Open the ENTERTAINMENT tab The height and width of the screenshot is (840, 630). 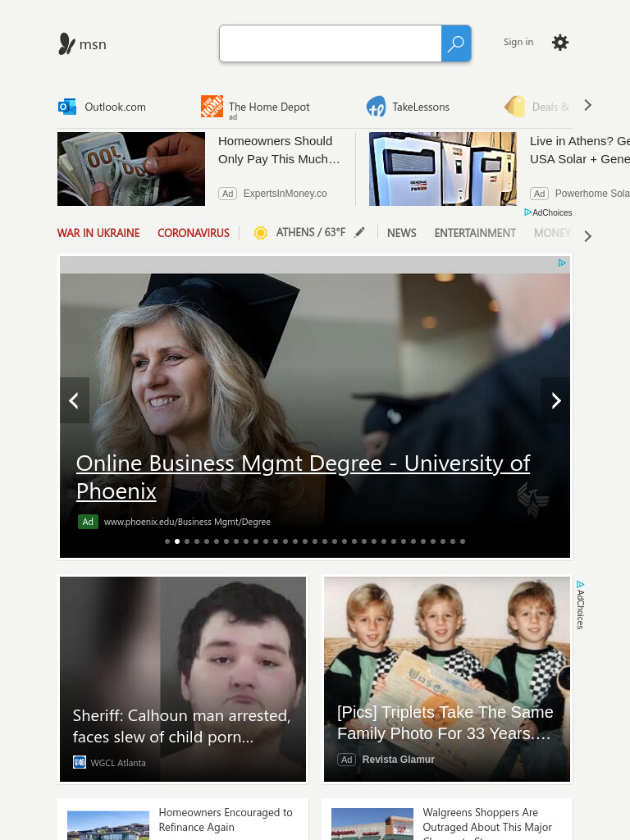tap(475, 233)
